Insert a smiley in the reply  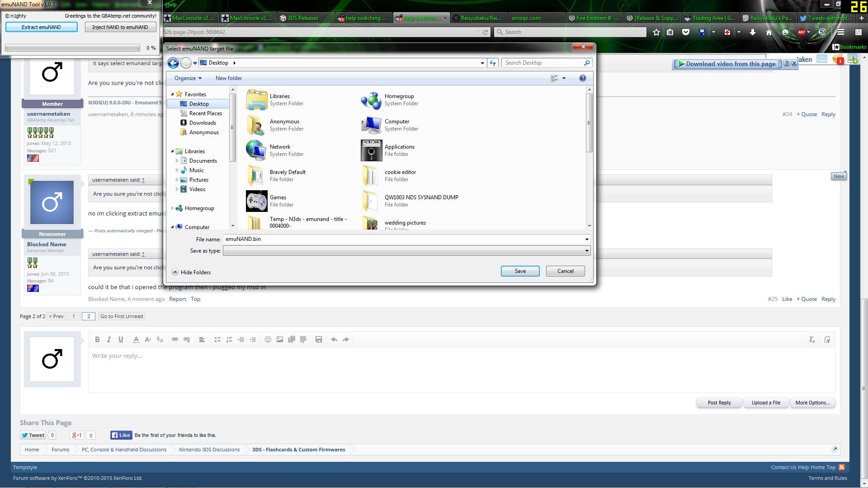click(x=268, y=339)
